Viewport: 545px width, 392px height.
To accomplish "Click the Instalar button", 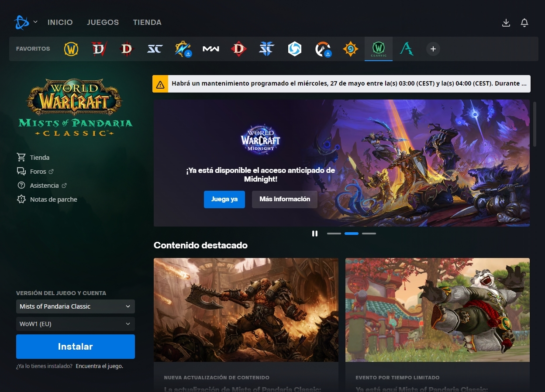I will coord(76,347).
